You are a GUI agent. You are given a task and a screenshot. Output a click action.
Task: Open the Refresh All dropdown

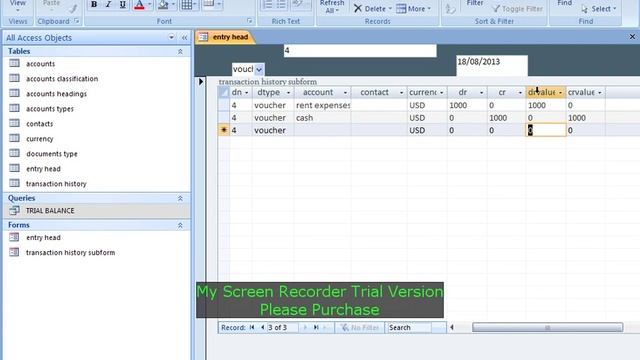[332, 7]
